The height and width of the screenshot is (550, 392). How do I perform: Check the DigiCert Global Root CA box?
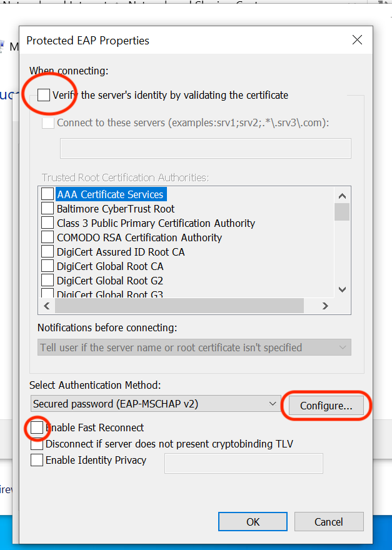pos(48,266)
